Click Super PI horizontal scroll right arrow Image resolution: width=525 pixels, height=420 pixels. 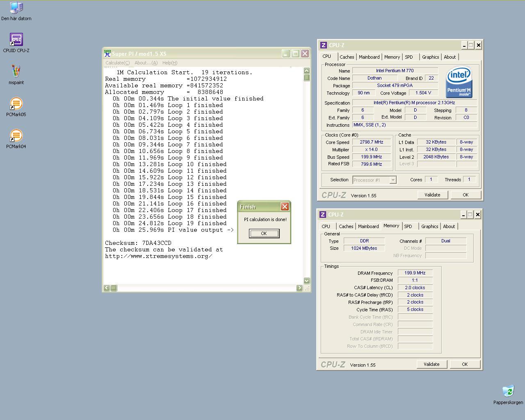[299, 288]
